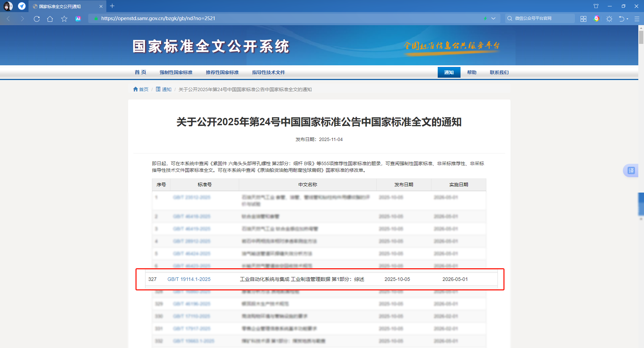Click the green lock security icon
The height and width of the screenshot is (348, 644).
[96, 18]
